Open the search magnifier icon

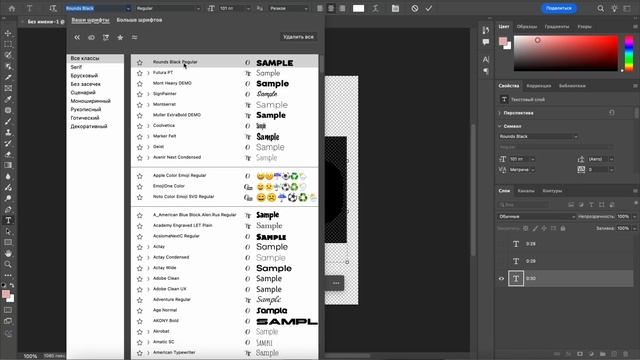tap(600, 8)
